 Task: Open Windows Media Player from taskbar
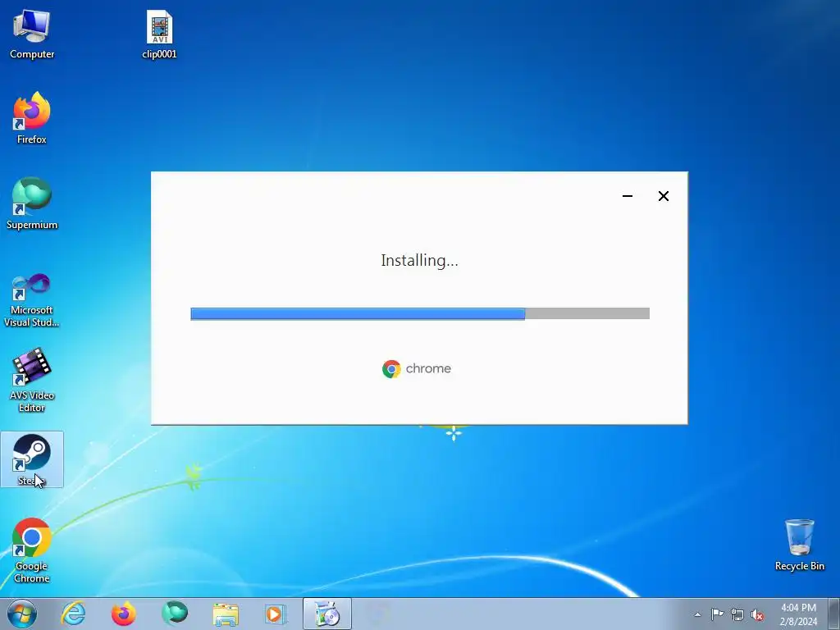276,614
